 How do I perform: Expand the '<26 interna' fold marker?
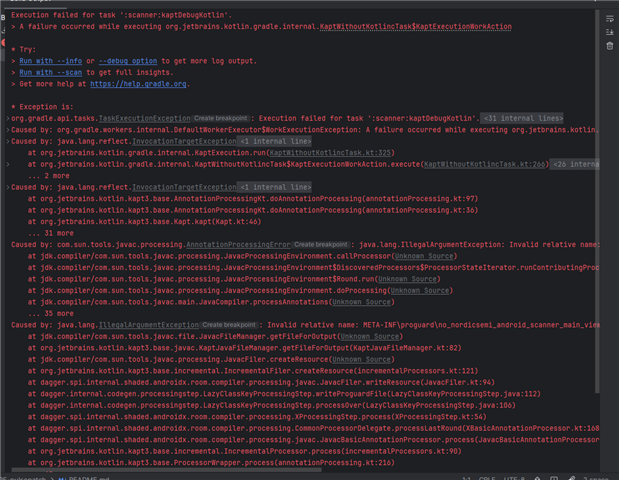click(x=575, y=164)
